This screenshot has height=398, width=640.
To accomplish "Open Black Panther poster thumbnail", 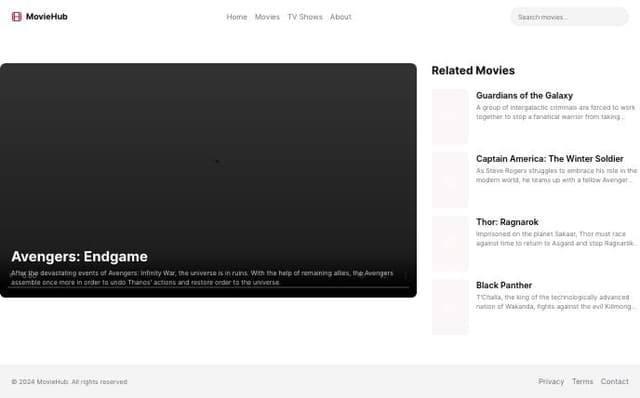I will 450,307.
